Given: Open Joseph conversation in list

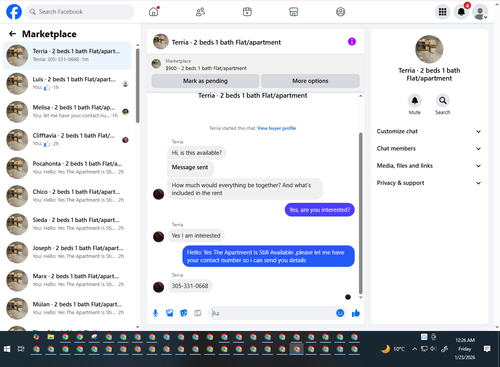Looking at the screenshot, I should (x=67, y=252).
